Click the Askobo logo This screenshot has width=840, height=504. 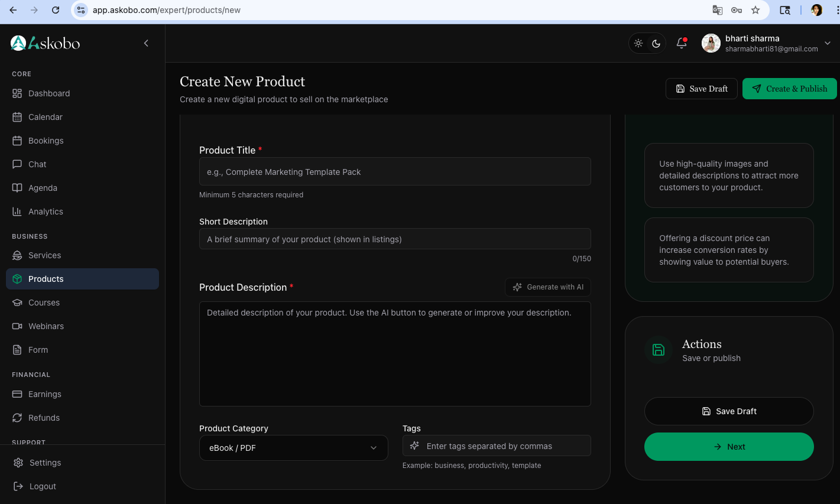(x=44, y=43)
